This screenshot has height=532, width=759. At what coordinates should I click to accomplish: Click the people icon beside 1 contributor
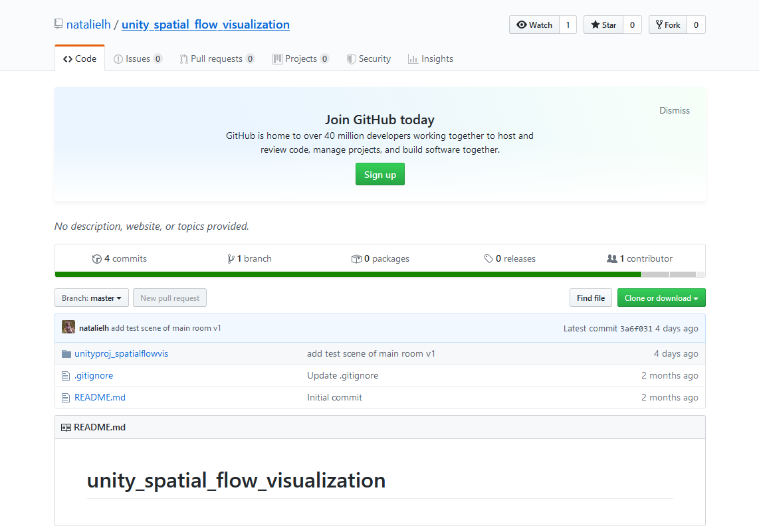coord(612,259)
